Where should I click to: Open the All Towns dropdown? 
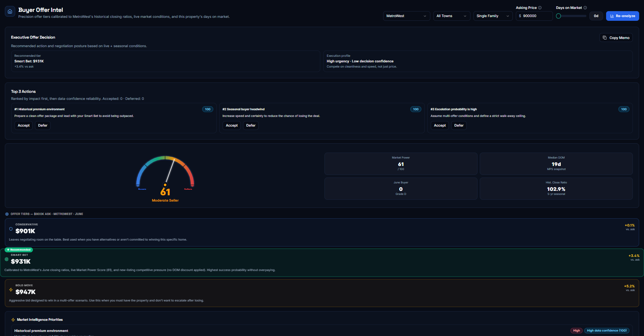[452, 16]
